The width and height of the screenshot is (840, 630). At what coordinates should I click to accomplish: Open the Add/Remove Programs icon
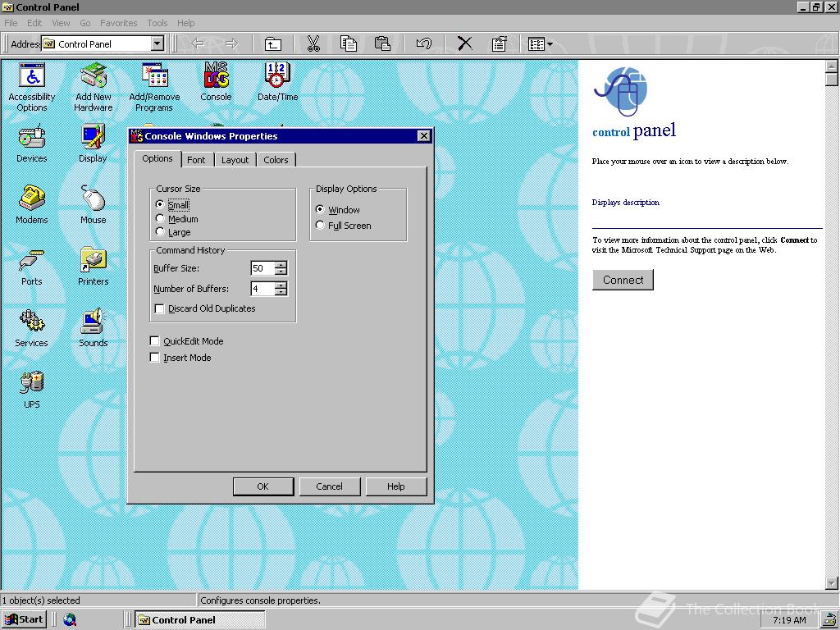tap(154, 87)
